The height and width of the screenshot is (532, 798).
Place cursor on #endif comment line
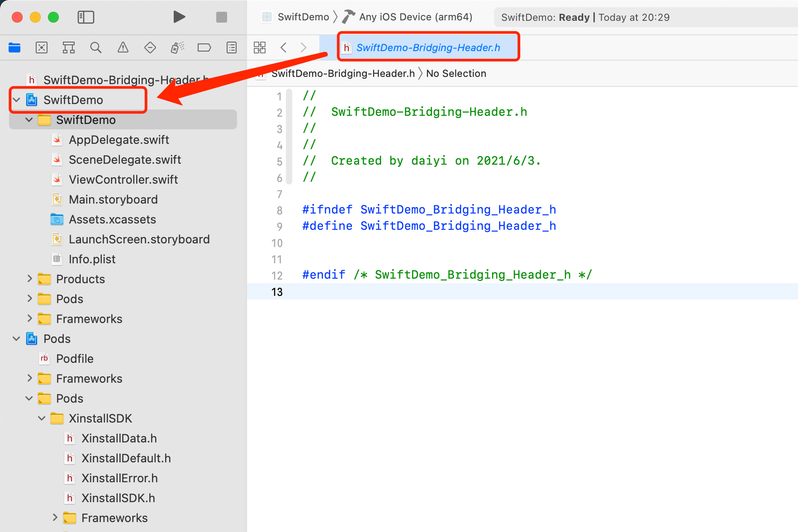coord(447,275)
